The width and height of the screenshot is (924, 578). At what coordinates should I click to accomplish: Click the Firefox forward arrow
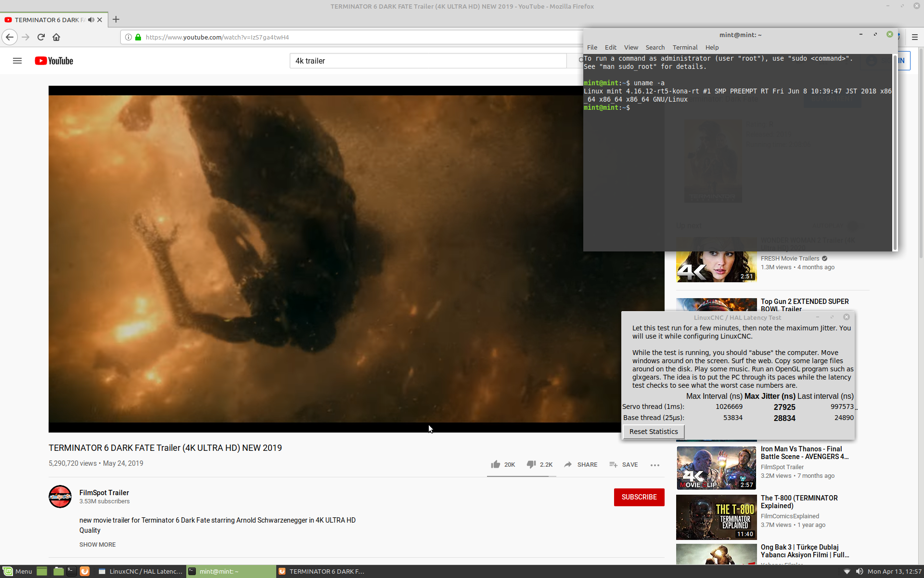click(26, 37)
